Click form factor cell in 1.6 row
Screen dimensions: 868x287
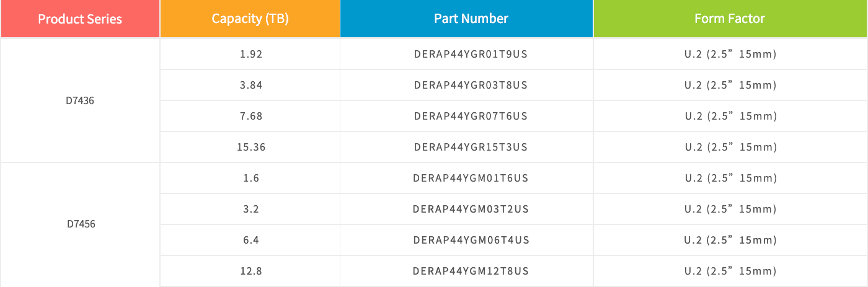[730, 178]
